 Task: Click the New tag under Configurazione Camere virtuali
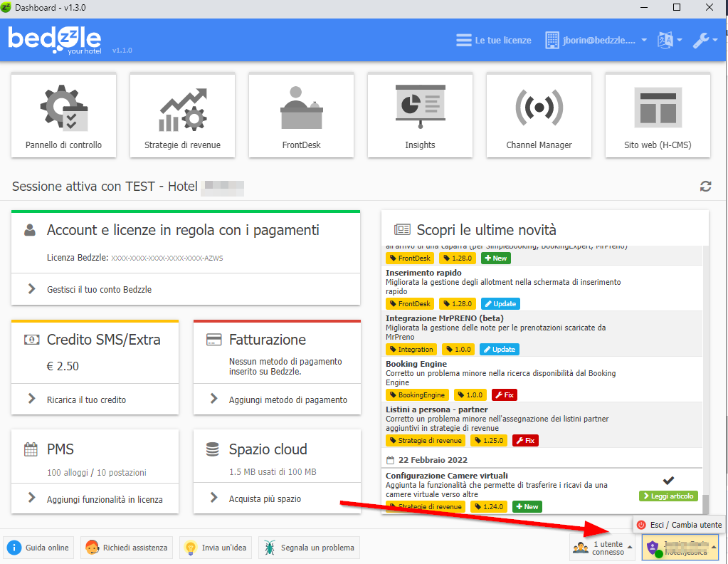(527, 506)
